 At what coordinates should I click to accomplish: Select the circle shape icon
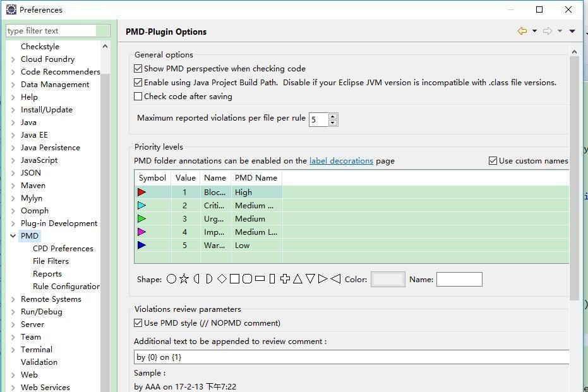pos(171,279)
